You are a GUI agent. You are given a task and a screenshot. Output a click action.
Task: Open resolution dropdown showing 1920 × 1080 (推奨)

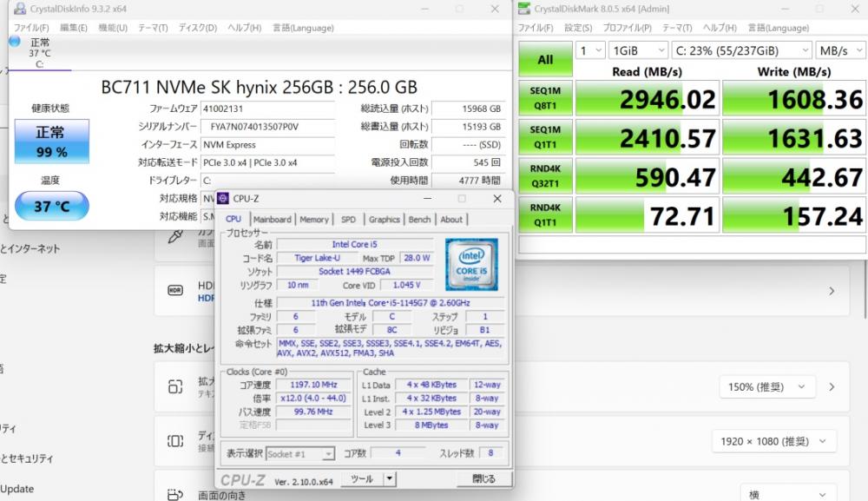(774, 441)
